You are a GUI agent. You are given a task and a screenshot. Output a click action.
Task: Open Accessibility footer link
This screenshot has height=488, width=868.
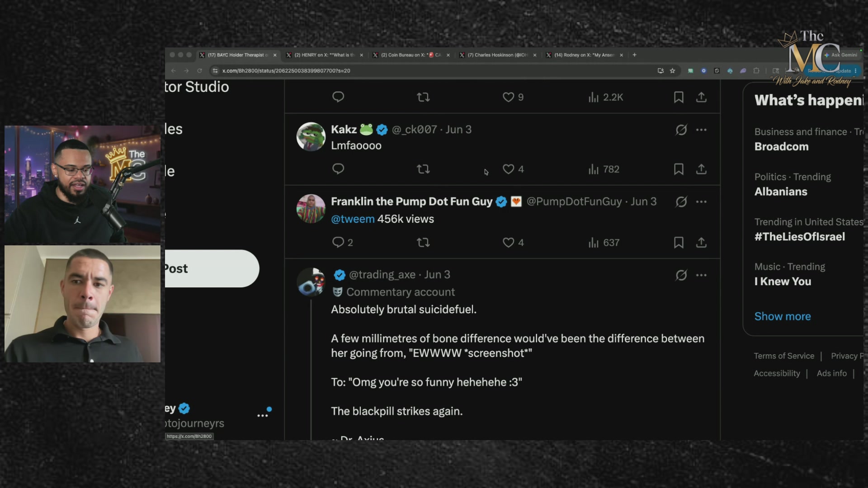777,373
